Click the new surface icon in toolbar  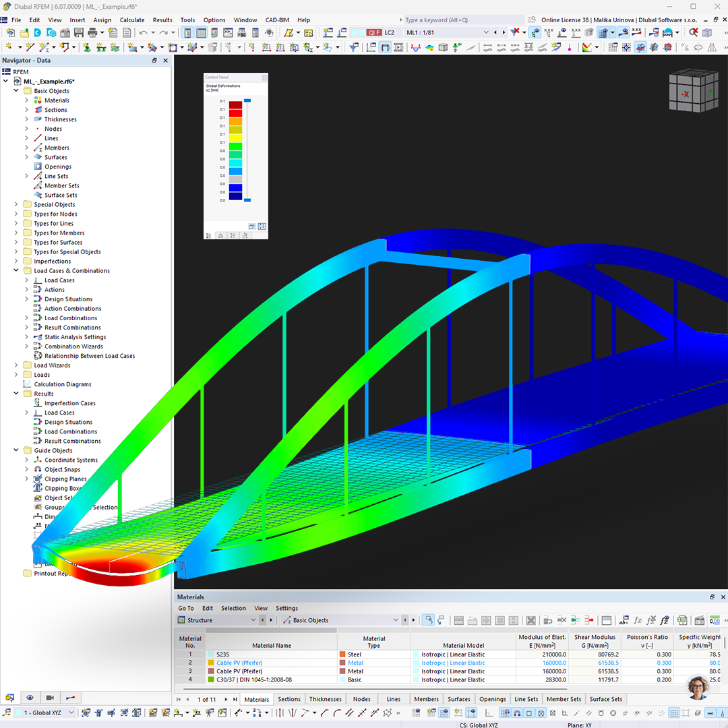point(133,47)
